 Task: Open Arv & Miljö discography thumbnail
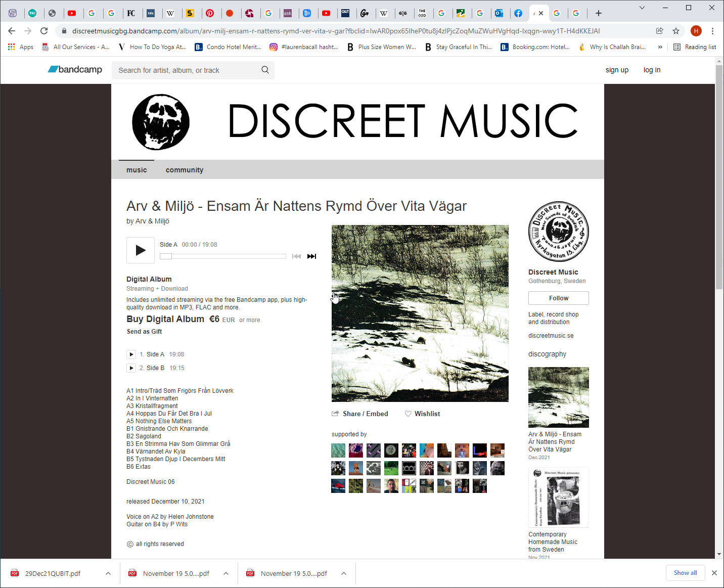tap(559, 397)
